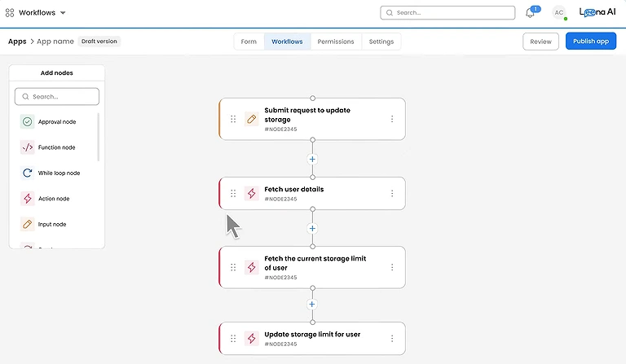Click the Add nodes list scrollbar
The height and width of the screenshot is (364, 626).
98,137
